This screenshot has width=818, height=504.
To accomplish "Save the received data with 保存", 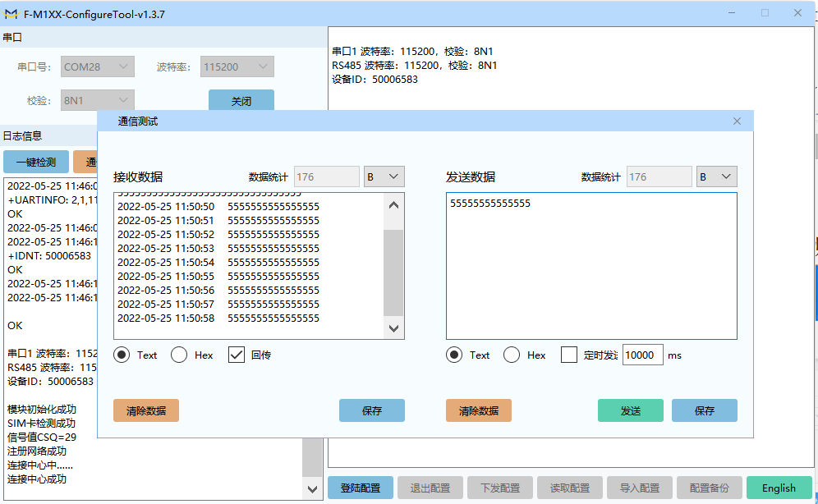I will point(372,410).
